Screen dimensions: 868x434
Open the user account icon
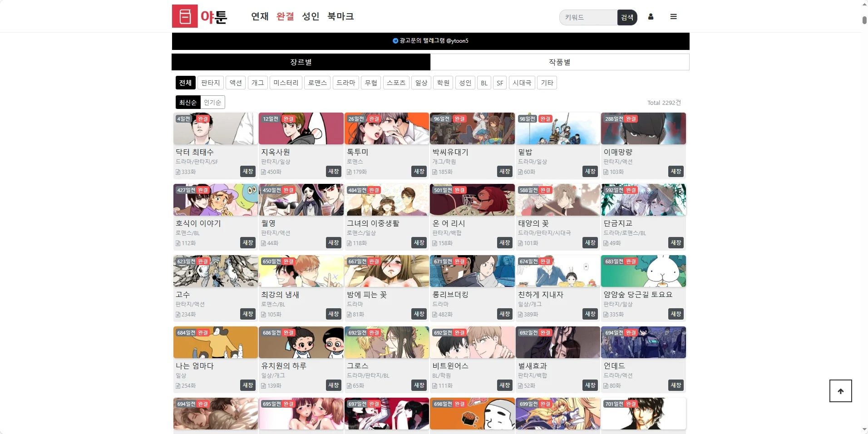click(651, 17)
